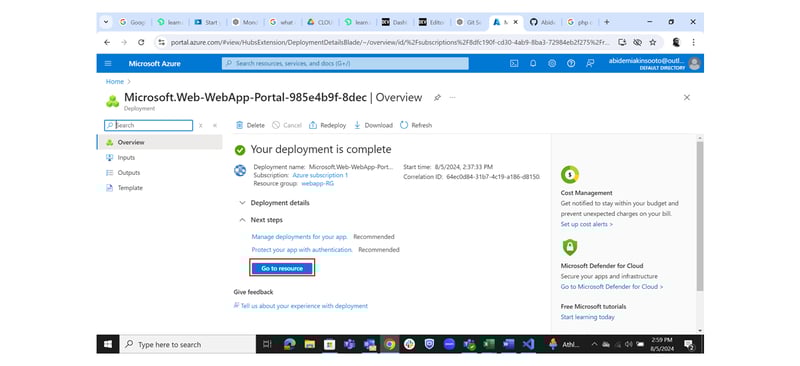Reload the browser page
This screenshot has height=366, width=800.
141,42
